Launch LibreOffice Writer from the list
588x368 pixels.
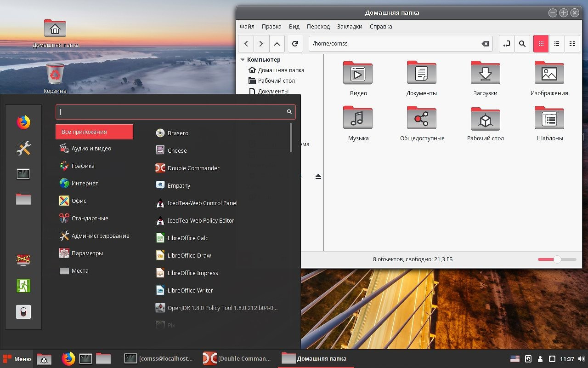(190, 290)
